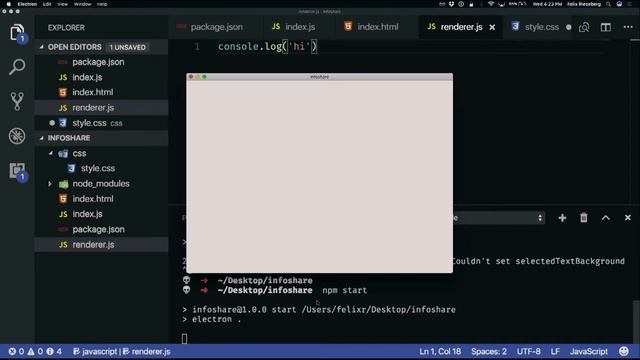The height and width of the screenshot is (360, 640).
Task: Open the Apple menu
Action: pos(8,4)
